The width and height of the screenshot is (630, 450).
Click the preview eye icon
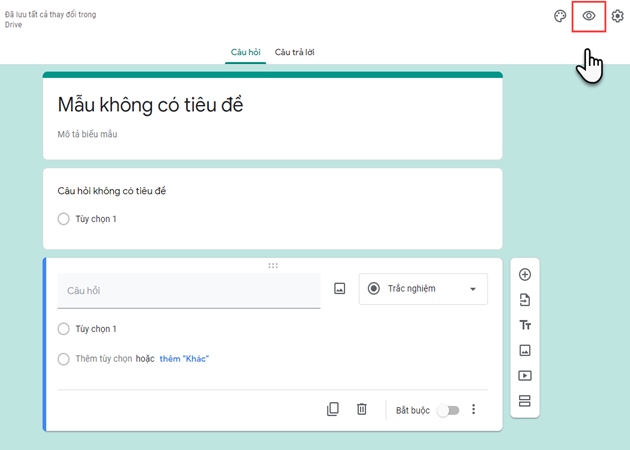[x=589, y=16]
